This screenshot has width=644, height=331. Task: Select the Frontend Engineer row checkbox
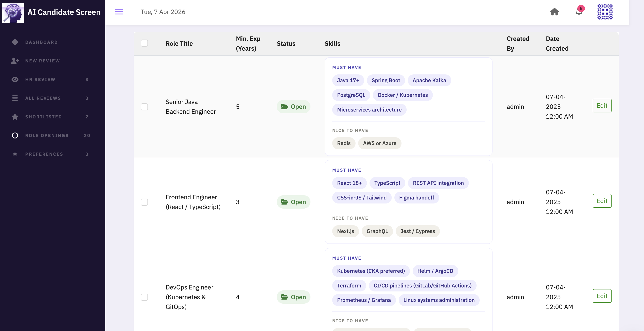[x=144, y=202]
